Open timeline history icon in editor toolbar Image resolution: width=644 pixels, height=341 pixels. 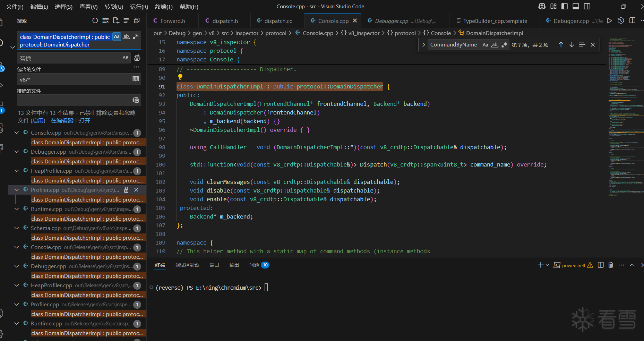(x=621, y=21)
